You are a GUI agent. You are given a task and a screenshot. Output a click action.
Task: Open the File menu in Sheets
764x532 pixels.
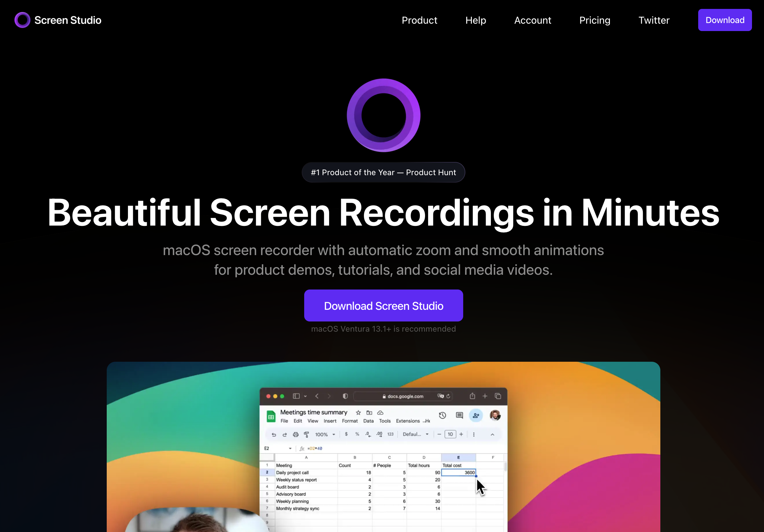click(x=284, y=421)
